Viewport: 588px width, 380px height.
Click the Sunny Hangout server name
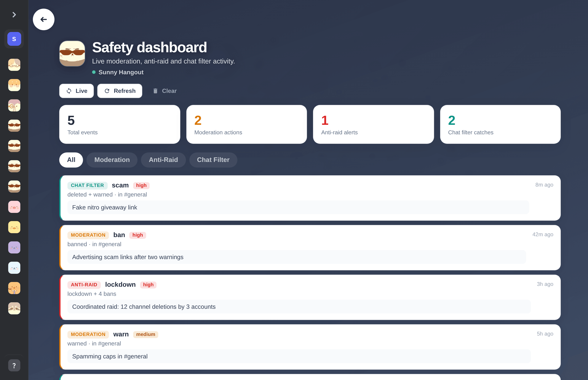(121, 72)
